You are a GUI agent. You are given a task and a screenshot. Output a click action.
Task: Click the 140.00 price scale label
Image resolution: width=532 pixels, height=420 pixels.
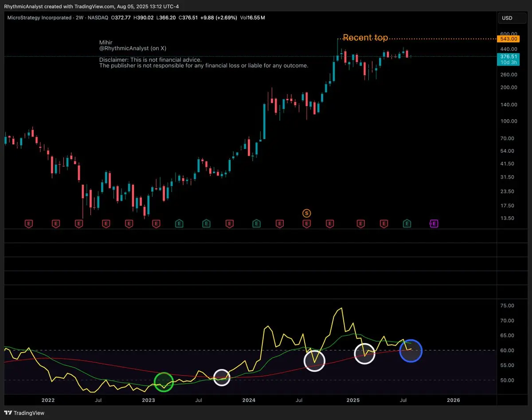click(x=508, y=105)
